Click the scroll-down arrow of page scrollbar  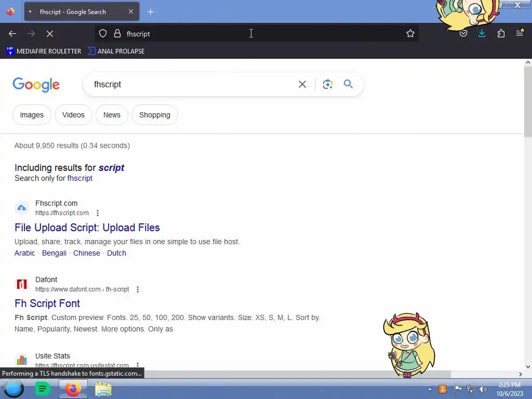tap(528, 366)
